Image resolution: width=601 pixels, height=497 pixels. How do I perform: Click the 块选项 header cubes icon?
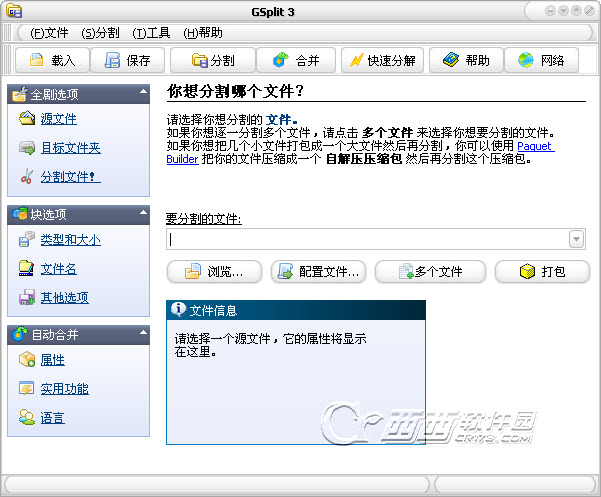[20, 214]
